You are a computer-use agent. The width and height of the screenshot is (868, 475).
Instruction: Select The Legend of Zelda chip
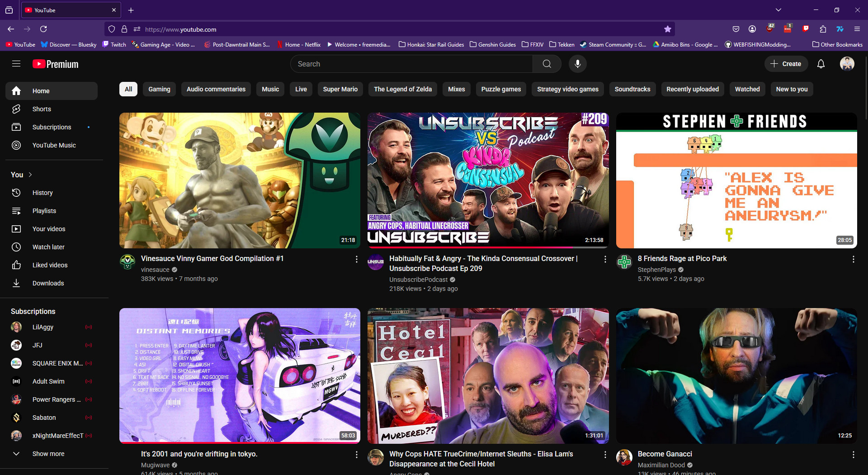pyautogui.click(x=403, y=89)
